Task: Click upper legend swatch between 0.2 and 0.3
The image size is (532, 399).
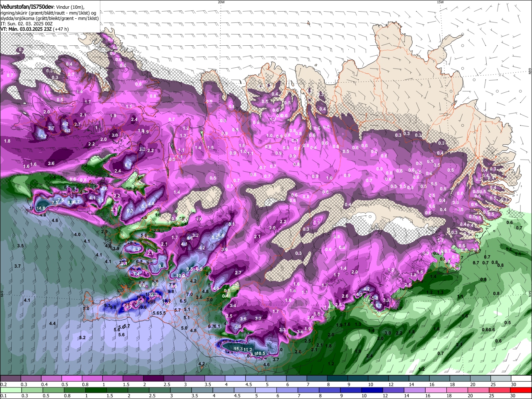Action: click(10, 379)
